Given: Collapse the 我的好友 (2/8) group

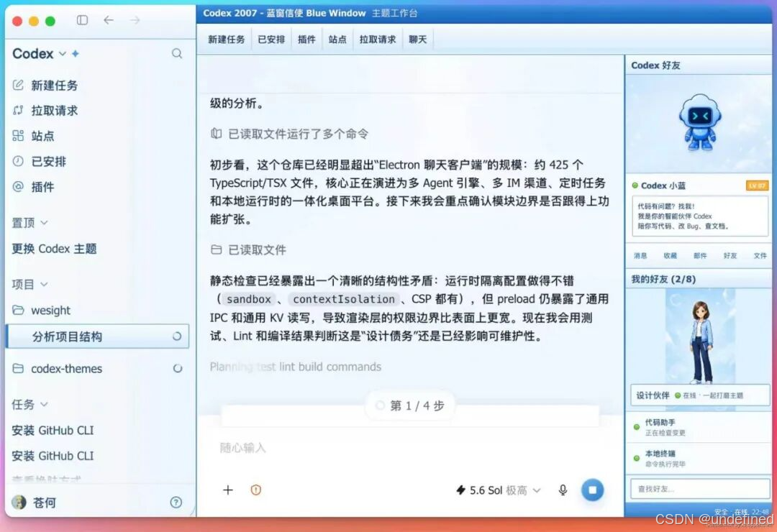Looking at the screenshot, I should point(663,280).
